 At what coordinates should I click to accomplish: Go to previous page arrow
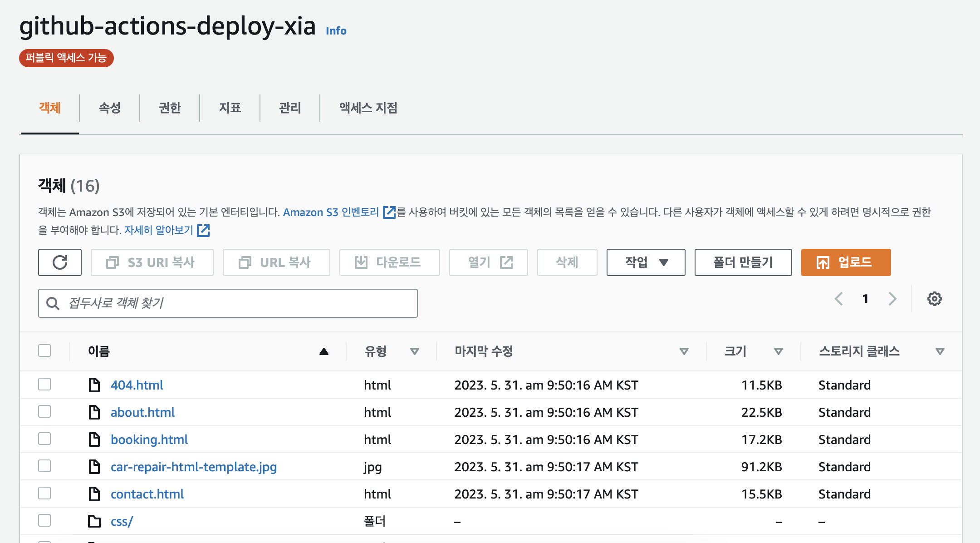[839, 299]
